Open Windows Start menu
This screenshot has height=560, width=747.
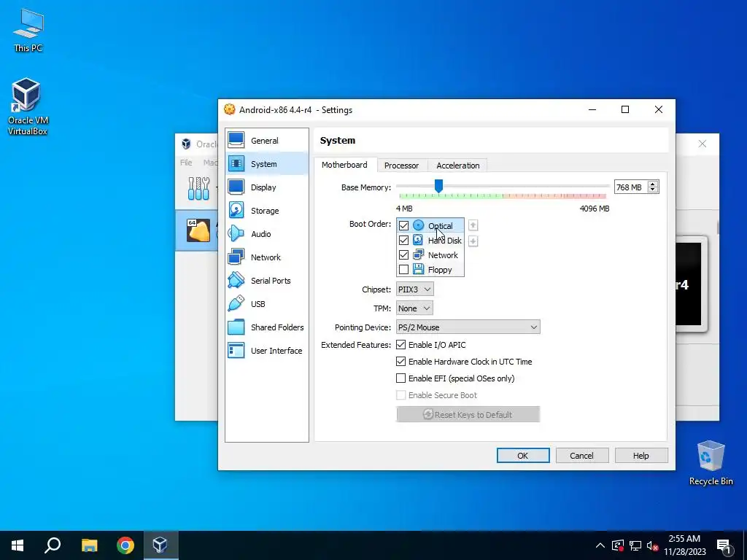click(x=18, y=545)
